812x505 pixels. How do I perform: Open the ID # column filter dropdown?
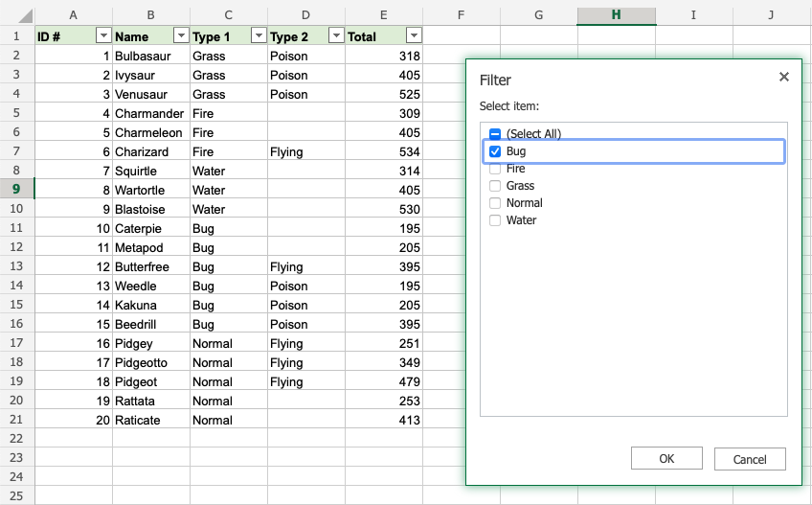pyautogui.click(x=103, y=35)
